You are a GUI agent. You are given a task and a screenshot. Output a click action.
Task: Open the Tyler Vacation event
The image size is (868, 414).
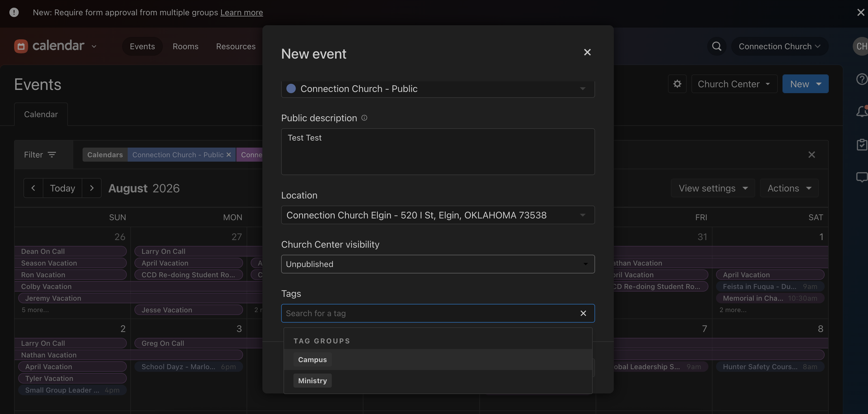(72, 378)
